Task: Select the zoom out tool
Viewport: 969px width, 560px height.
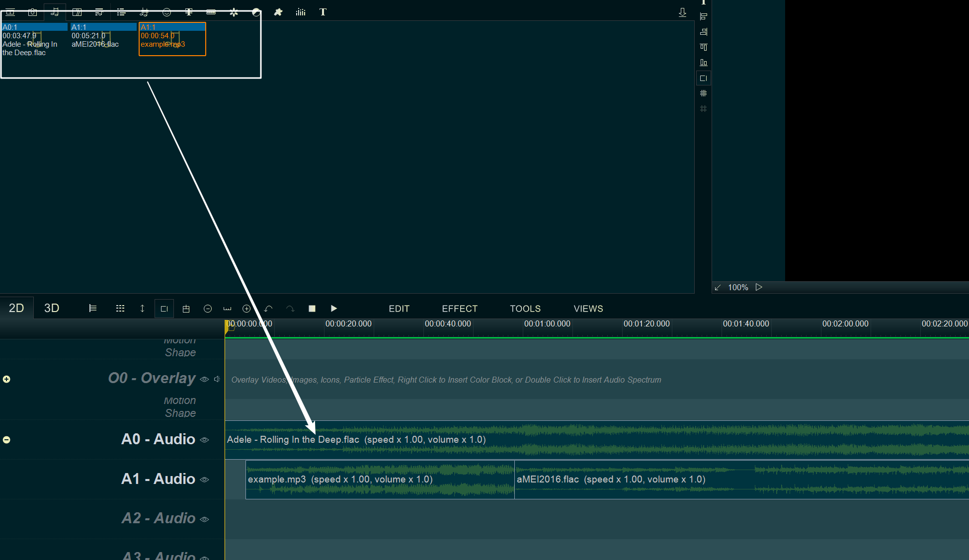Action: point(207,309)
